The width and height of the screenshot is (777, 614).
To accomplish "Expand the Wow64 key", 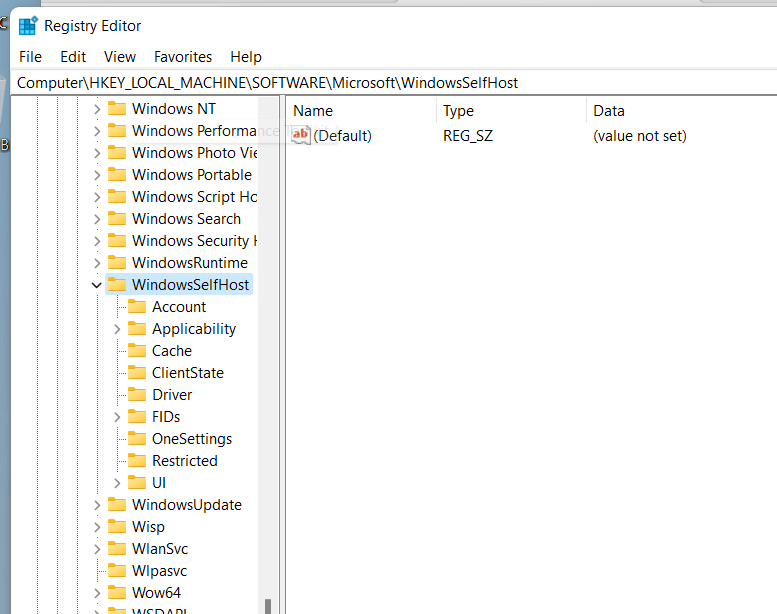I will [x=97, y=593].
